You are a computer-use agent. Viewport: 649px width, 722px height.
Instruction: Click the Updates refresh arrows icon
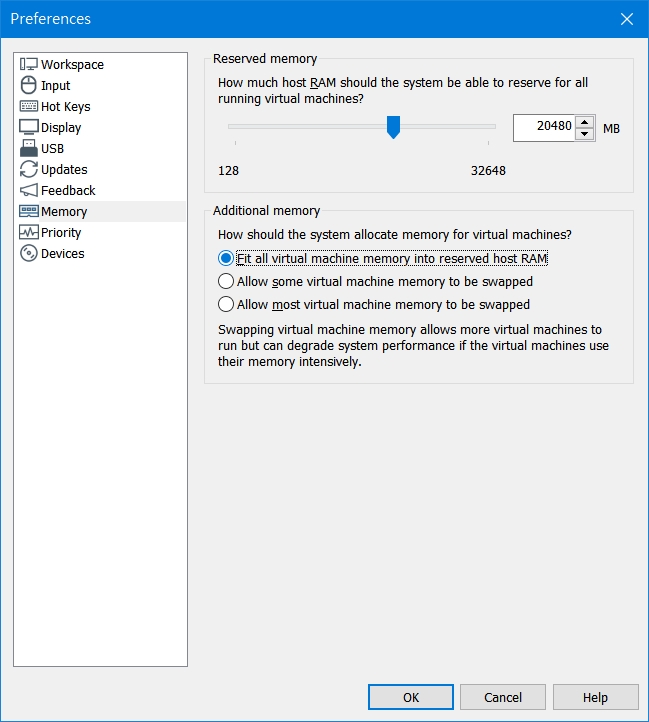pyautogui.click(x=28, y=170)
